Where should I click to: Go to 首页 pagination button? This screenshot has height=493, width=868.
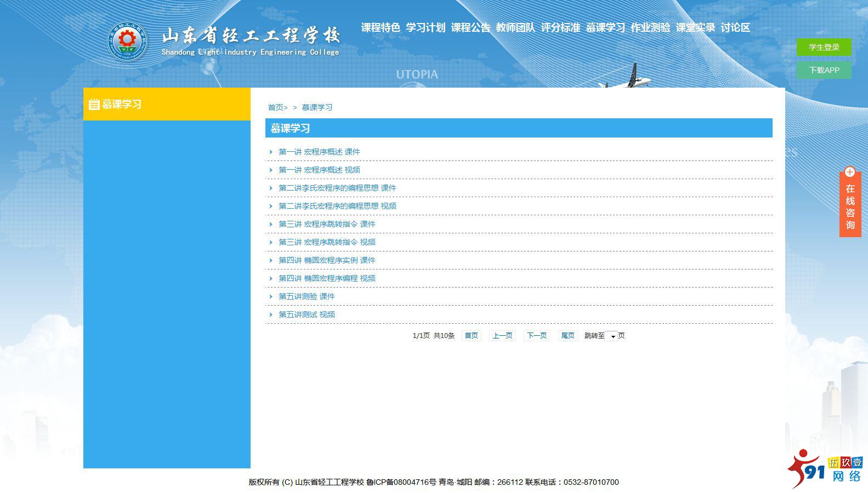(x=472, y=336)
